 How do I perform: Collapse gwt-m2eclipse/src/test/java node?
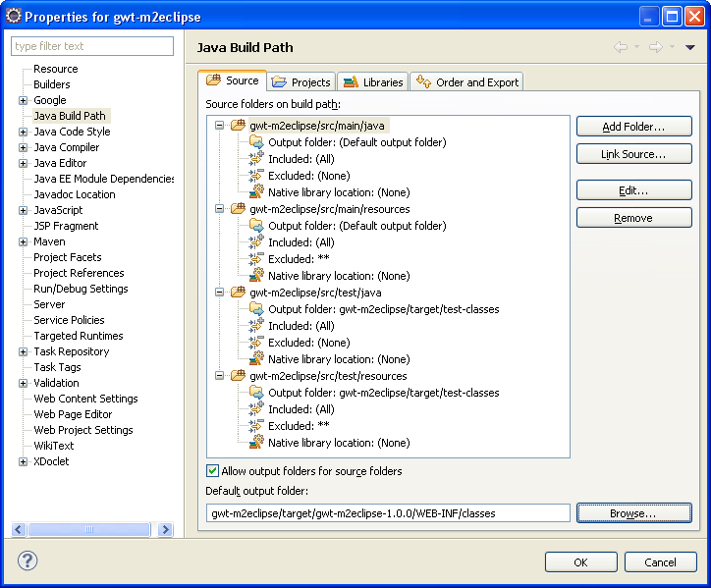[x=219, y=292]
